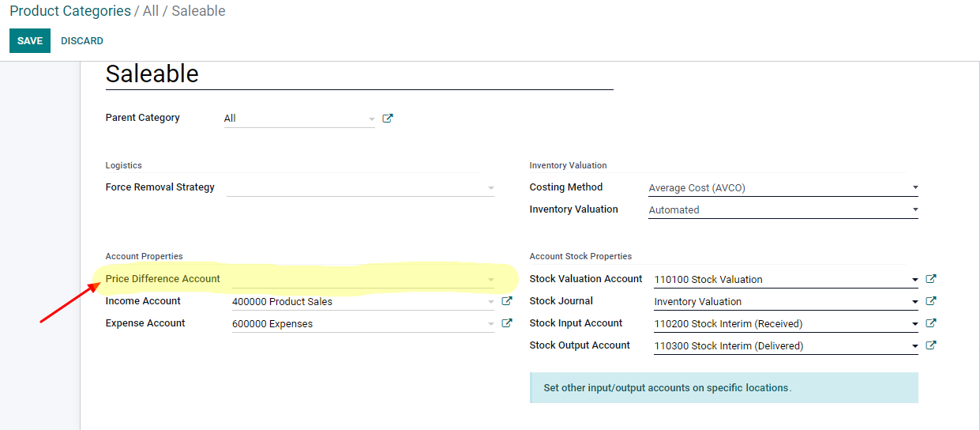The image size is (980, 430).
Task: Go to the All breadcrumb
Action: 151,11
